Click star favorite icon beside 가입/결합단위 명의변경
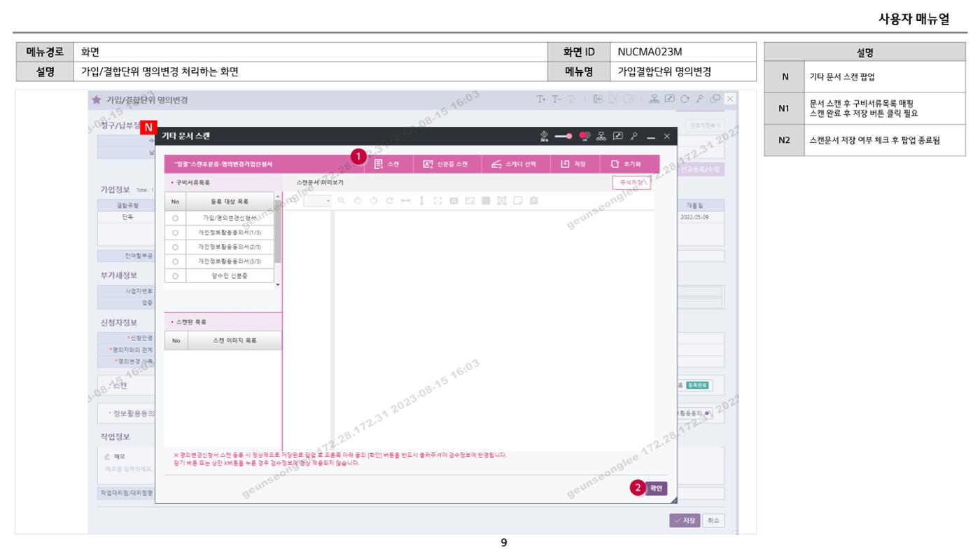The image size is (980, 552). coord(97,99)
